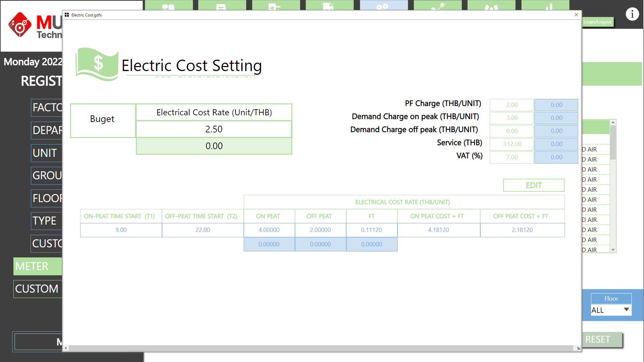The height and width of the screenshot is (362, 644).
Task: Open the info icon in top-right corner
Action: pos(632,14)
